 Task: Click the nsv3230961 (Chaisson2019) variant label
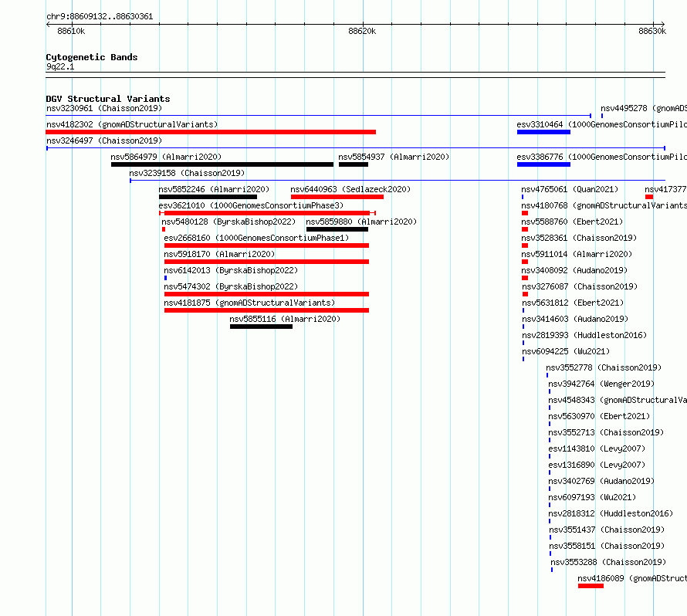(x=104, y=108)
